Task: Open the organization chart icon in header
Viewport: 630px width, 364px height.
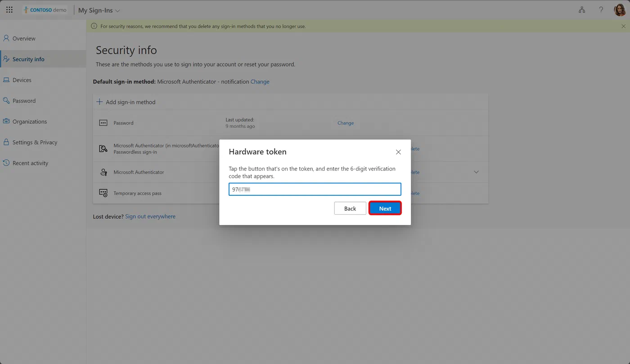Action: click(582, 10)
